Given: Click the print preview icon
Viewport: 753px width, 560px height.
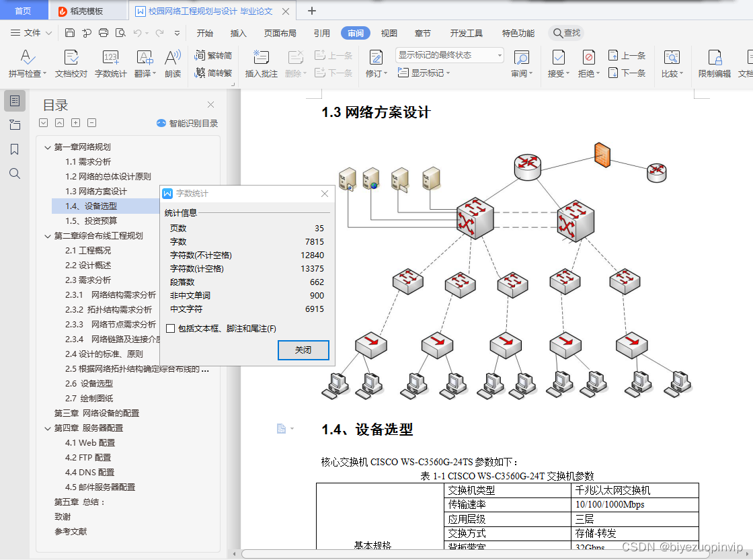Looking at the screenshot, I should pyautogui.click(x=120, y=33).
